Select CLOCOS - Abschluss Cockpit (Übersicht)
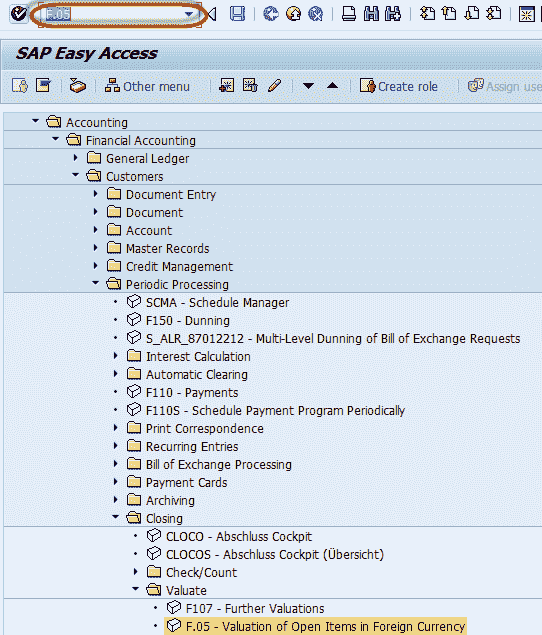This screenshot has width=542, height=635. pyautogui.click(x=275, y=554)
